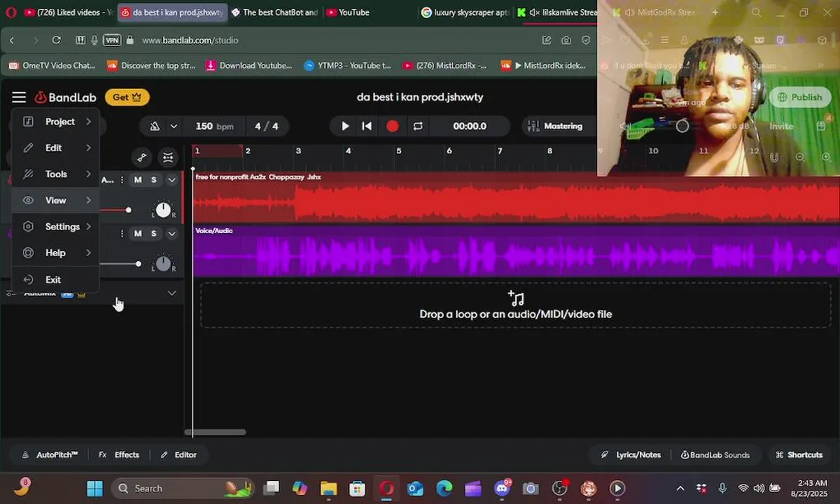Show hidden system tray icons chevron
840x504 pixels.
pyautogui.click(x=680, y=488)
